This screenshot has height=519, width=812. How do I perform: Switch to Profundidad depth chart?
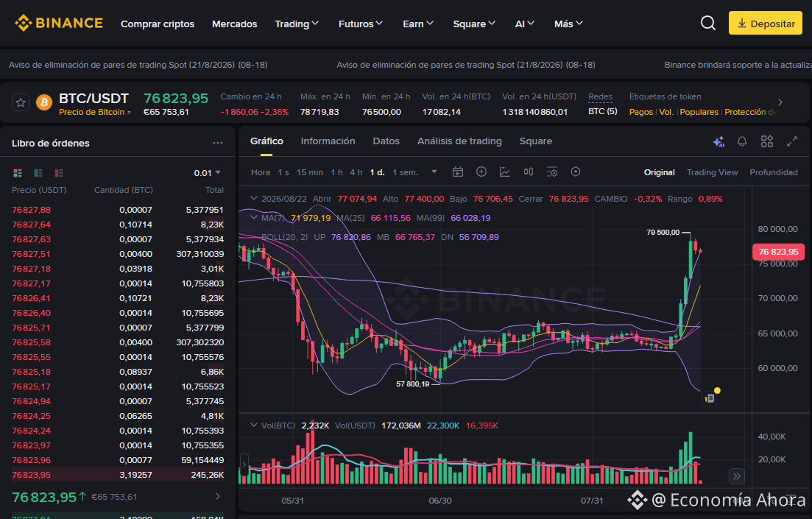[x=774, y=172]
